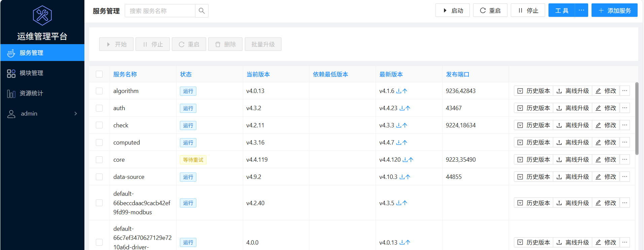Expand the admin user menu
Viewport: 644px width, 250px height.
(42, 114)
